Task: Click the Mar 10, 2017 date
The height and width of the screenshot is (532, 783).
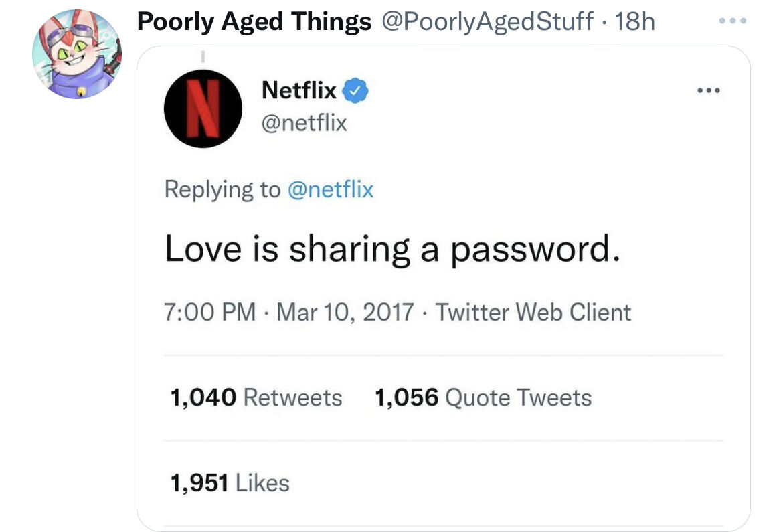Action: 345,312
